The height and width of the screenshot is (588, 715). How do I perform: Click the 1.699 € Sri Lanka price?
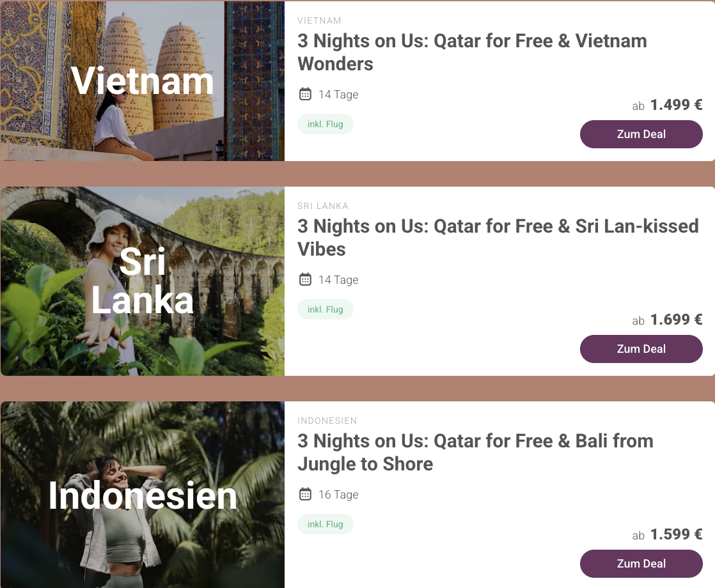click(676, 320)
